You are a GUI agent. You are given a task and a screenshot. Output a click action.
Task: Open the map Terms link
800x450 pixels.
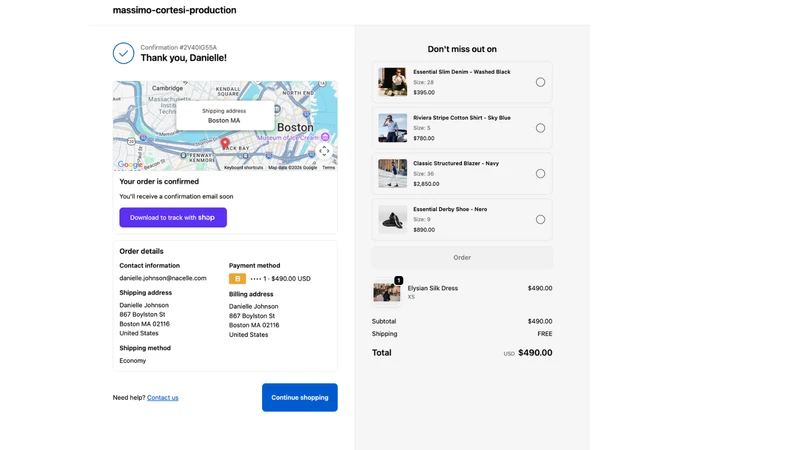coord(329,167)
